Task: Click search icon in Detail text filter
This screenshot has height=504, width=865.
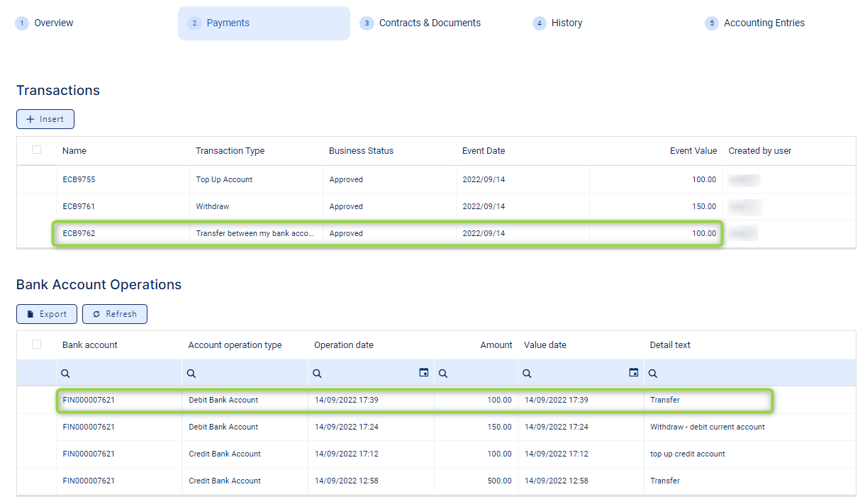Action: point(653,374)
